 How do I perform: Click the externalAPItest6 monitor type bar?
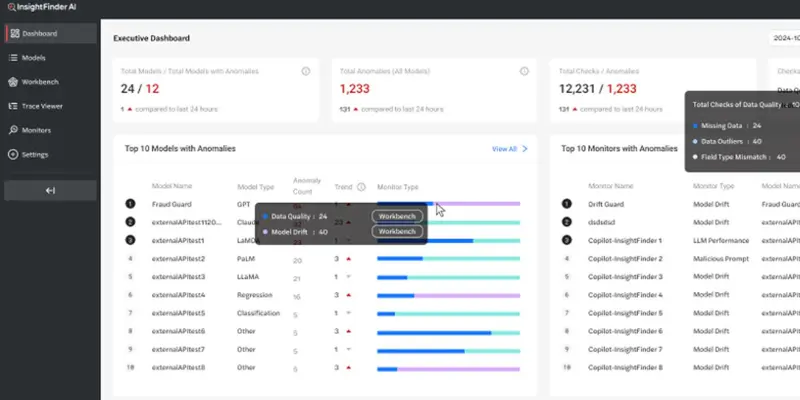448,333
